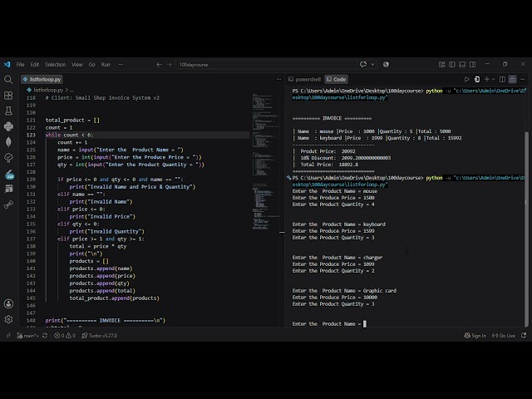Viewport: 532px width, 399px height.
Task: Split the terminal panel
Action: tap(502, 80)
